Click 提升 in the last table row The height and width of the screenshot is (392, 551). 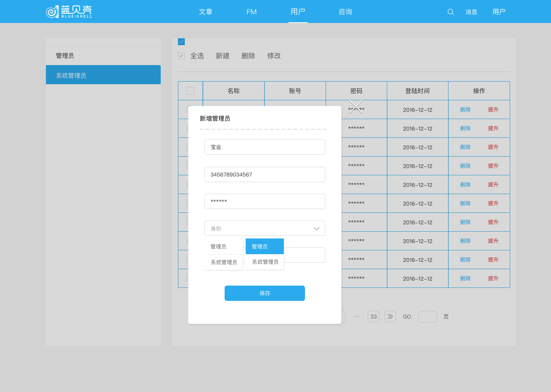[493, 278]
